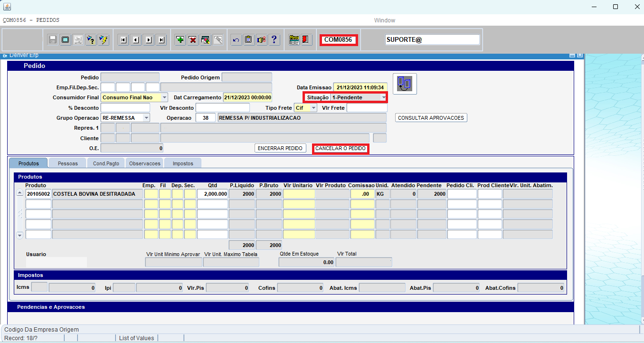The height and width of the screenshot is (343, 644).
Task: Go to the previous record
Action: coord(136,40)
